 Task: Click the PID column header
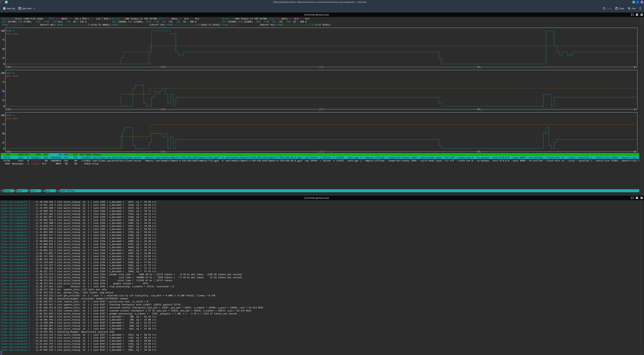(x=8, y=155)
